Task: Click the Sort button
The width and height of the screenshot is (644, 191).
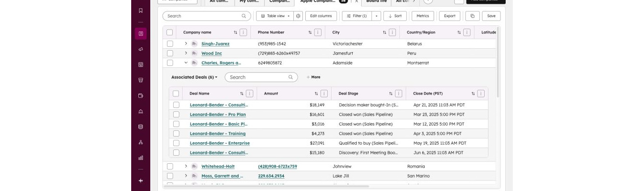Action: click(x=395, y=16)
